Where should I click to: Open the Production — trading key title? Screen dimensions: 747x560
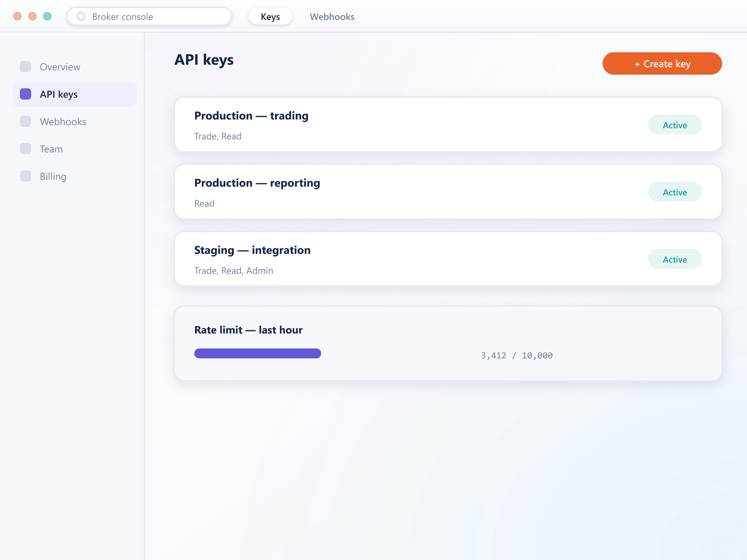(251, 116)
